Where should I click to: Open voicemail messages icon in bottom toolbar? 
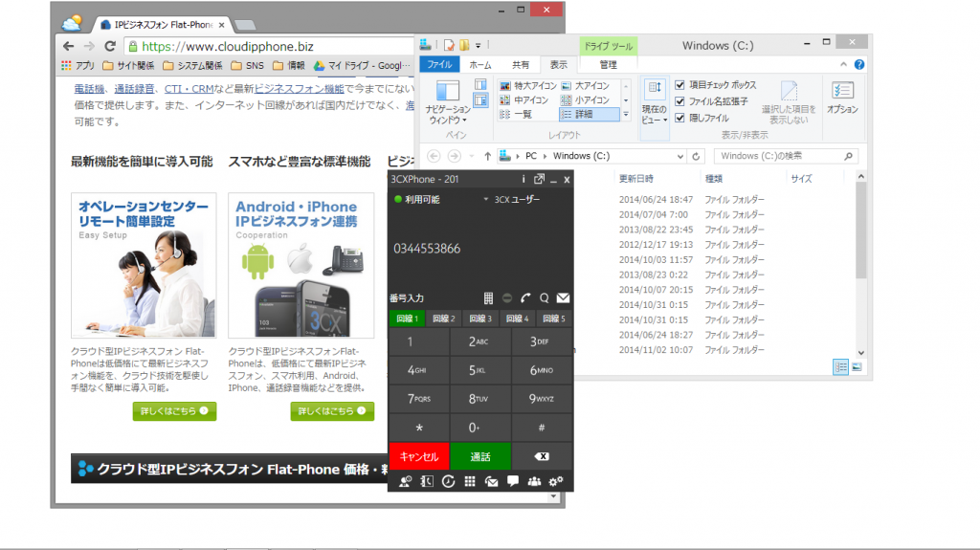[x=491, y=481]
